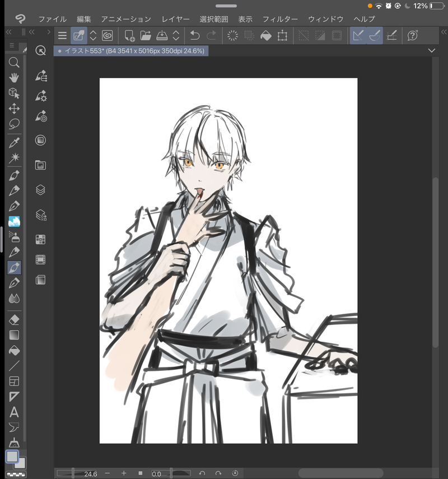448x479 pixels.
Task: Fill selection using command bar bucket
Action: click(x=265, y=36)
